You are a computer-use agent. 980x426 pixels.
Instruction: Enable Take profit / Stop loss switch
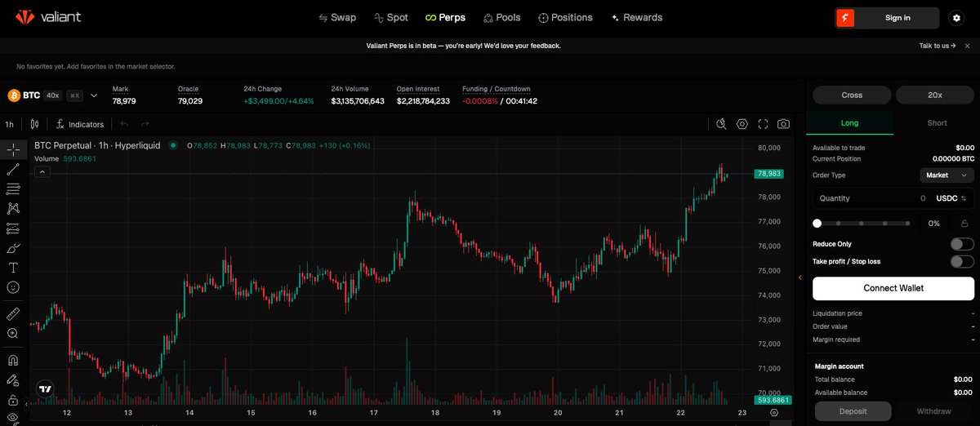point(962,262)
